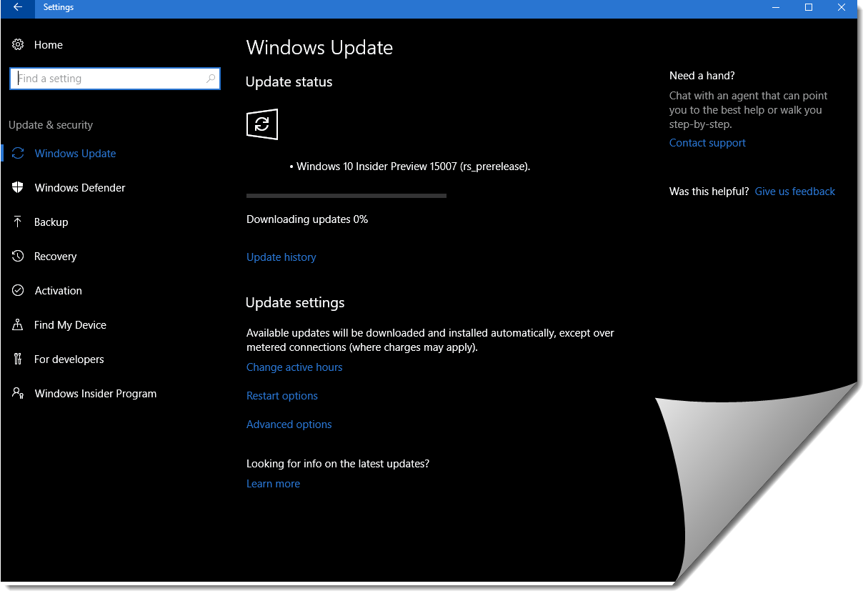Minimize the Settings window

(x=776, y=8)
